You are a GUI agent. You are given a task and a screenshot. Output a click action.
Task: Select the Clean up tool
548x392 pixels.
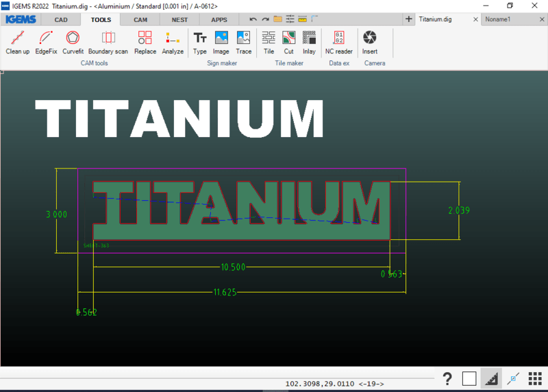17,42
